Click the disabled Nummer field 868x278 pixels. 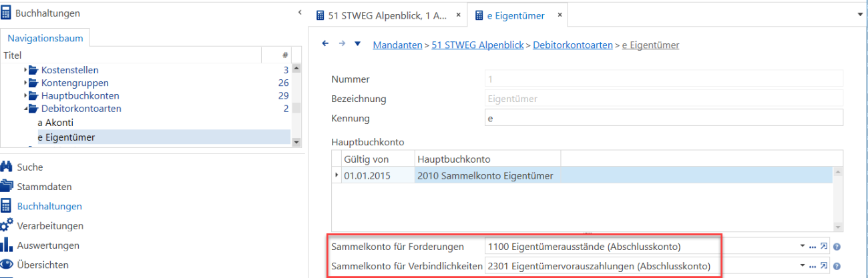coord(664,79)
